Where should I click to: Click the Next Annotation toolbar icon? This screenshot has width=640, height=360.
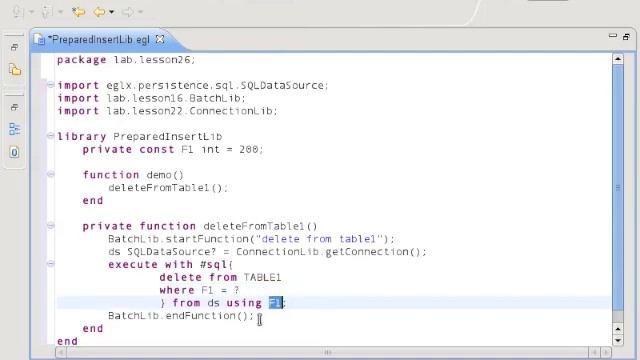[18, 12]
